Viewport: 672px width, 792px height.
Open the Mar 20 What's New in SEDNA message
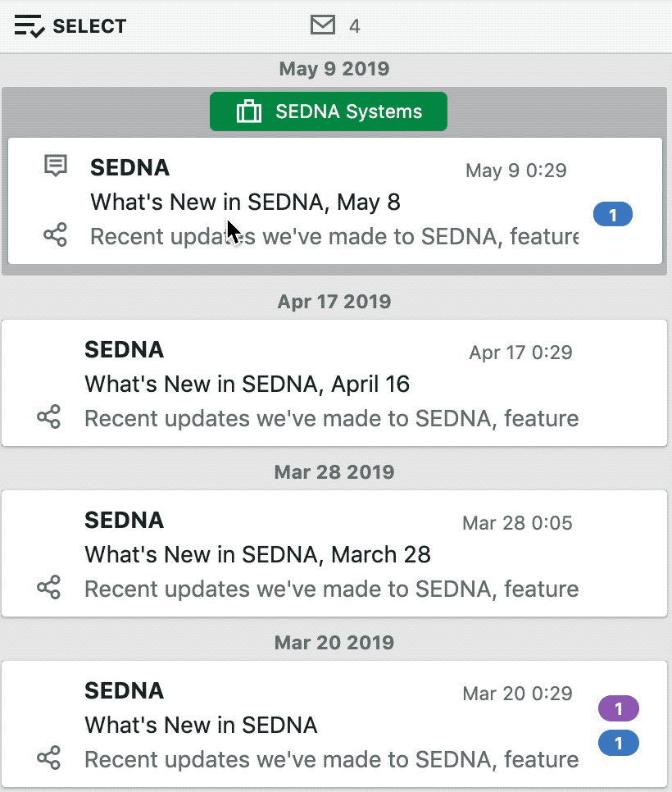coord(334,724)
